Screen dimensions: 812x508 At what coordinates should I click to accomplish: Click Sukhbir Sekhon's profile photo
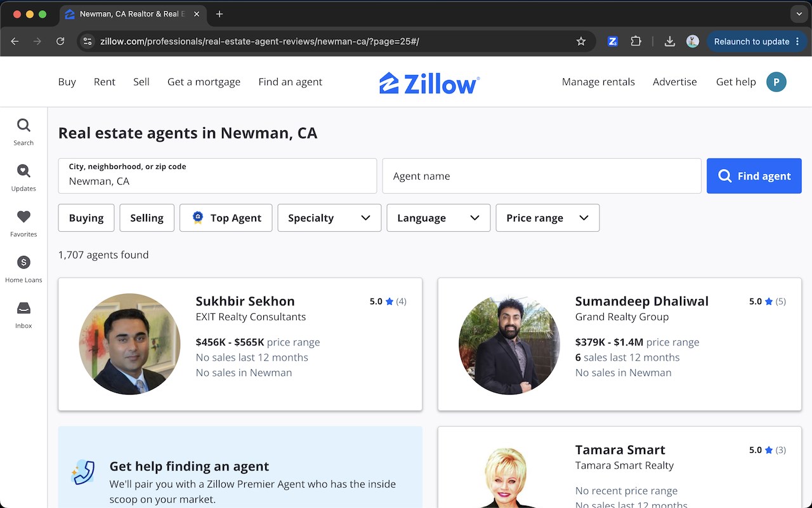tap(129, 344)
